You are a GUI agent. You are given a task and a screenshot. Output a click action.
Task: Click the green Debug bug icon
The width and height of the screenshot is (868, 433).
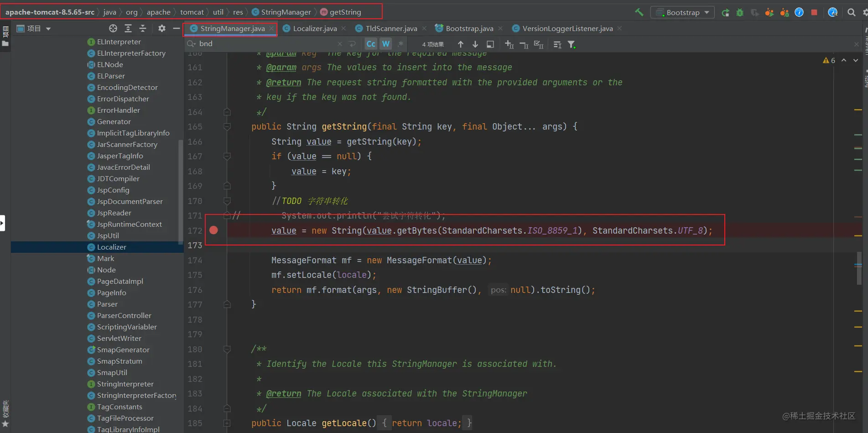pos(740,12)
